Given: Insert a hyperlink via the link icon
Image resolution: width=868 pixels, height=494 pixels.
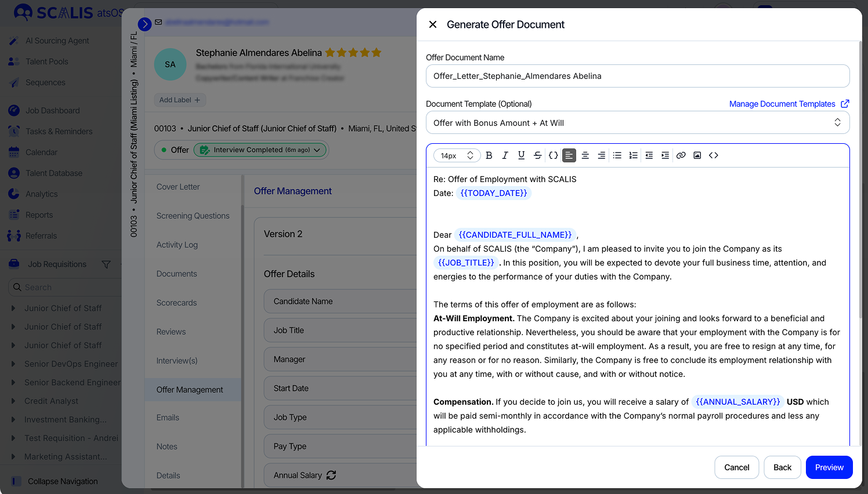Looking at the screenshot, I should pos(681,155).
